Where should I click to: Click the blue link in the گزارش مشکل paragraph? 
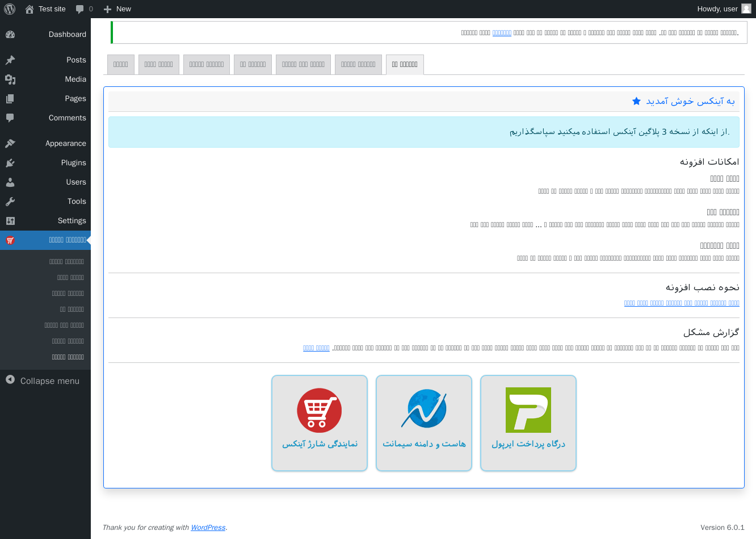[x=316, y=348]
